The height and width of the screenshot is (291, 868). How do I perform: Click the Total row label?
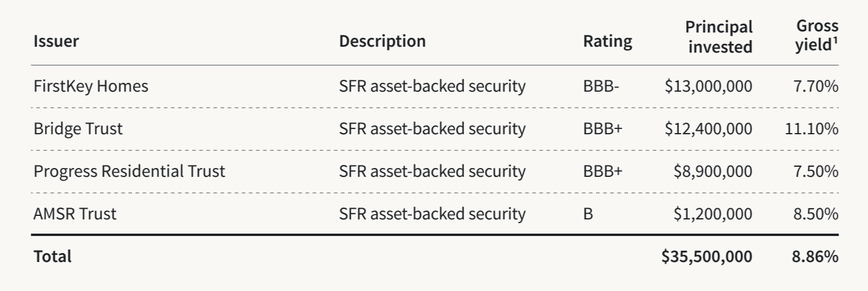pos(53,257)
